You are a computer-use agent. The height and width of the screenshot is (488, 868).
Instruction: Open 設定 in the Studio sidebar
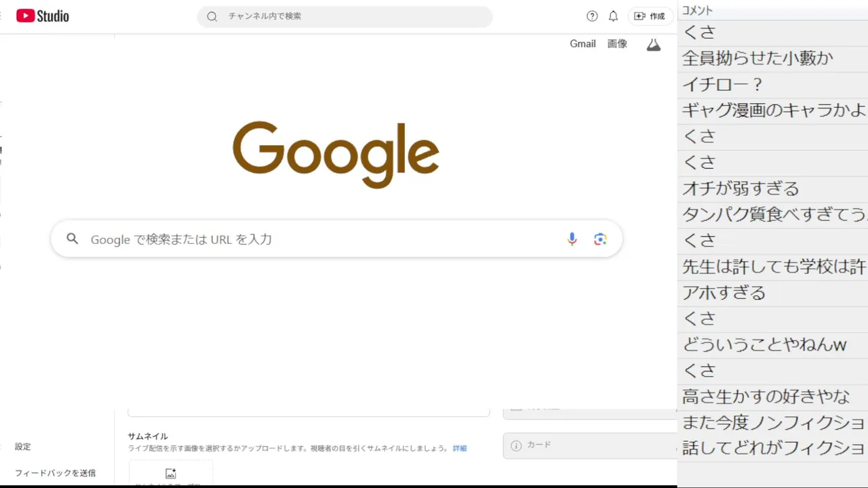click(23, 447)
